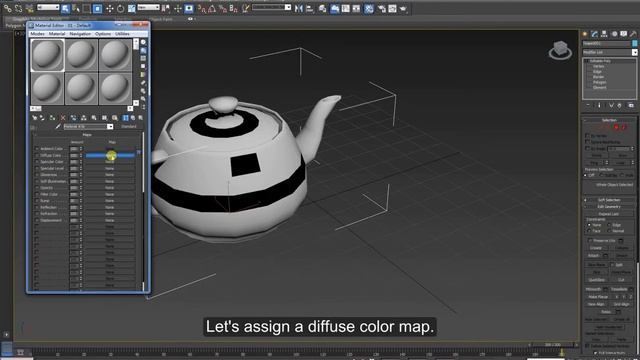Open the Create tab in command panel
Viewport: 640px width, 360px height.
(584, 34)
